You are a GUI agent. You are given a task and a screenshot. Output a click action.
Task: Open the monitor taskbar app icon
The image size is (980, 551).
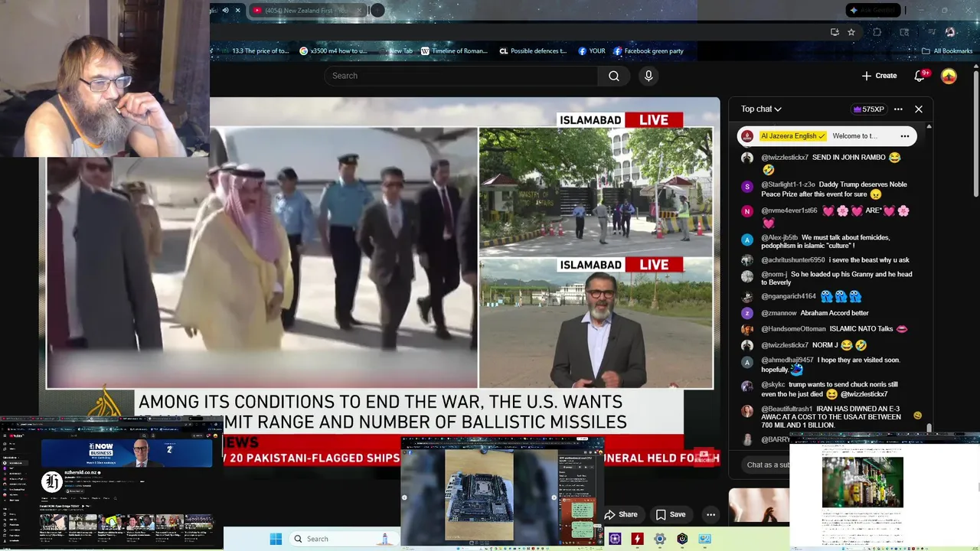point(704,539)
